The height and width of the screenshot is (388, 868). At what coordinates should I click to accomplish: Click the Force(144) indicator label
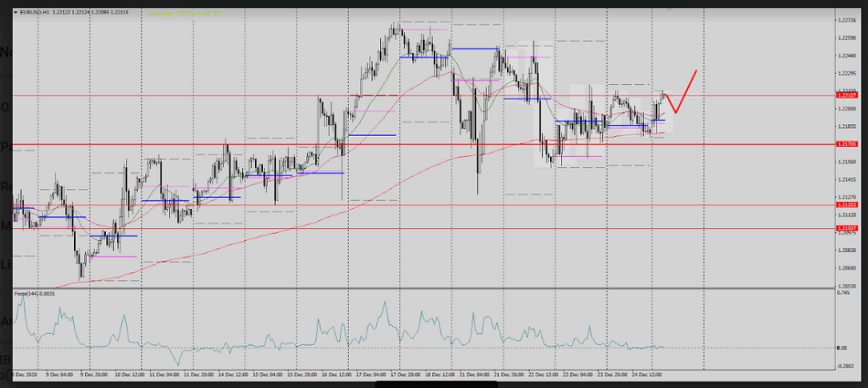(34, 294)
